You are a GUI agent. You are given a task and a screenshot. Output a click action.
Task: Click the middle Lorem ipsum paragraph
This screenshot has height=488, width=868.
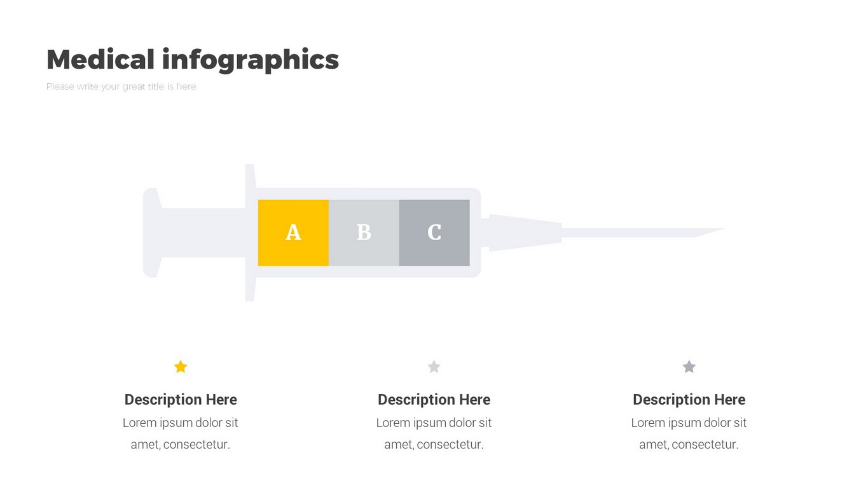[434, 433]
